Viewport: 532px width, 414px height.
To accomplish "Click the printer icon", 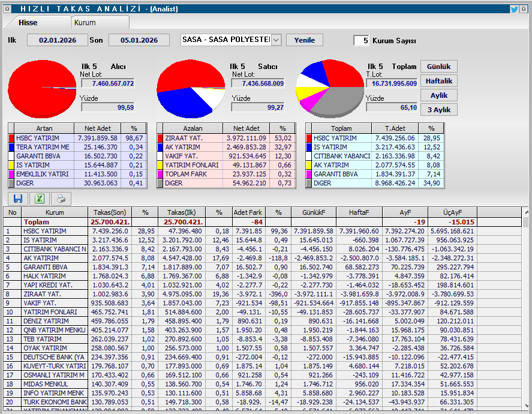I will 61,199.
